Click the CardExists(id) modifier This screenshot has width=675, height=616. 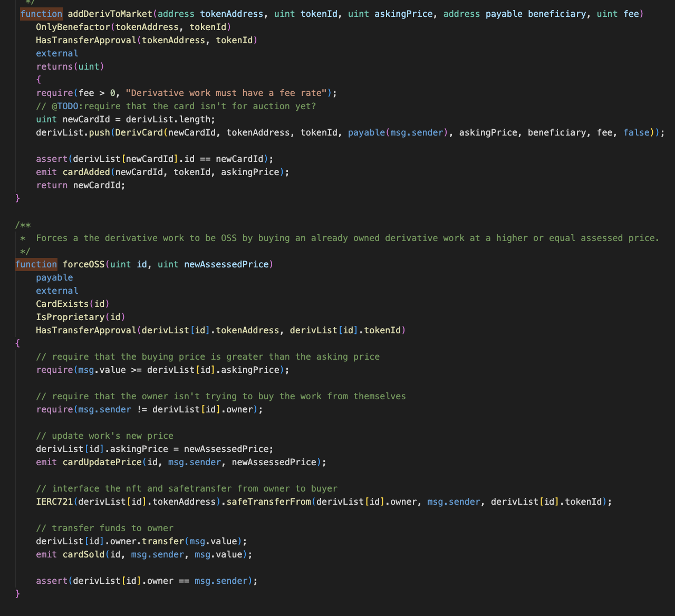(73, 304)
